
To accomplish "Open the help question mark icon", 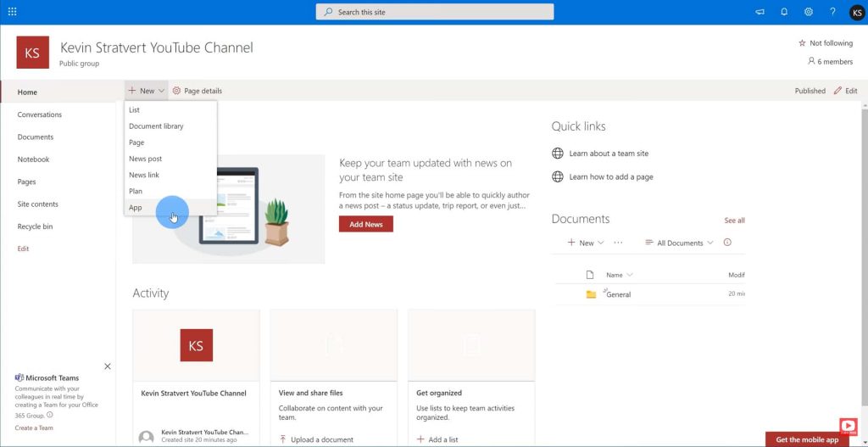I will click(832, 12).
